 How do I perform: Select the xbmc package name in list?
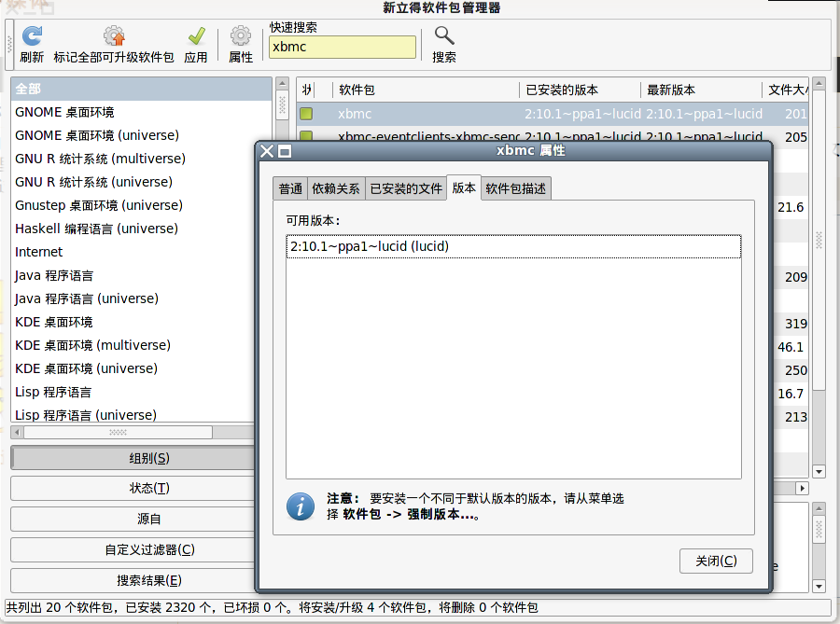click(355, 114)
